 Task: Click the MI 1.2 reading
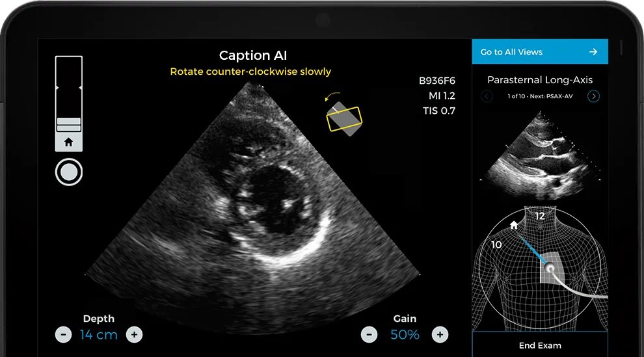[x=442, y=96]
